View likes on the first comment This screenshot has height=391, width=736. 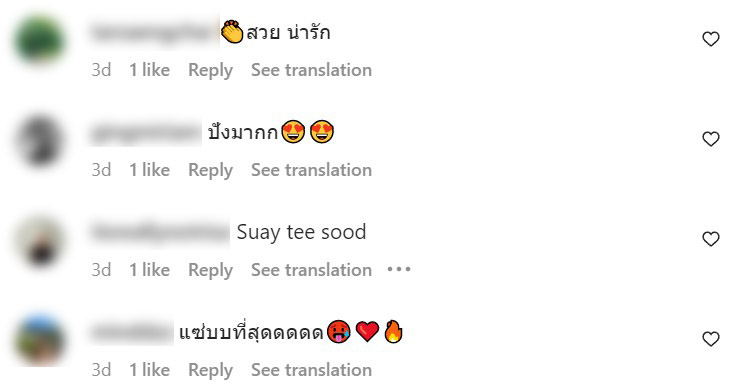click(x=149, y=70)
